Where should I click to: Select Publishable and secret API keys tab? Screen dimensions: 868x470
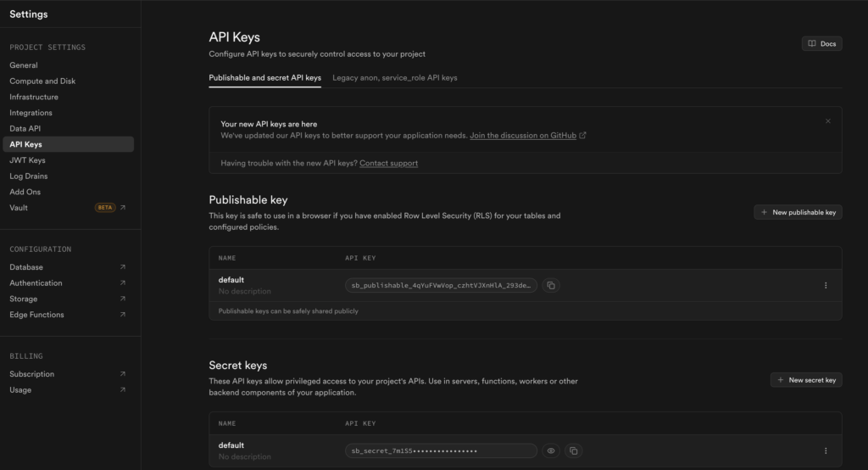tap(264, 77)
